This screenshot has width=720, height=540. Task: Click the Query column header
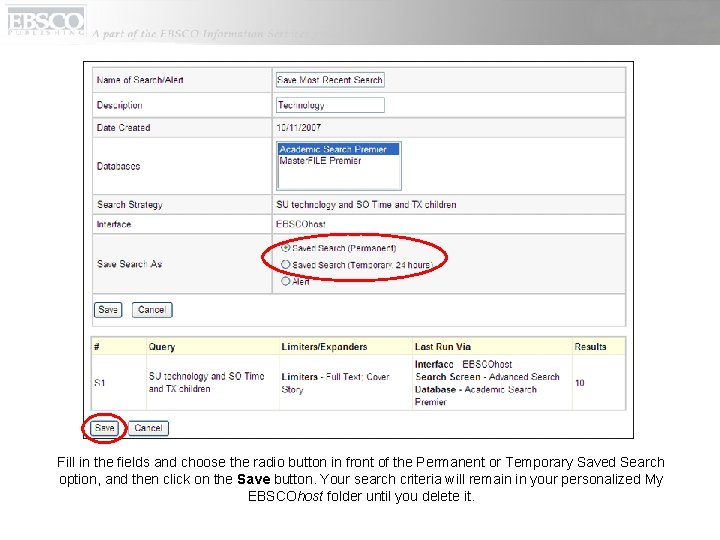(162, 347)
